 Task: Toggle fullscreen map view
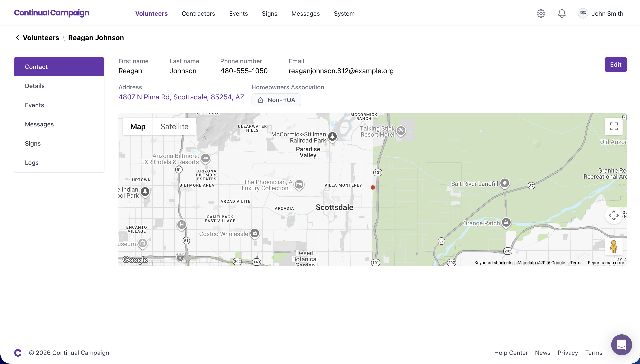[x=613, y=126]
